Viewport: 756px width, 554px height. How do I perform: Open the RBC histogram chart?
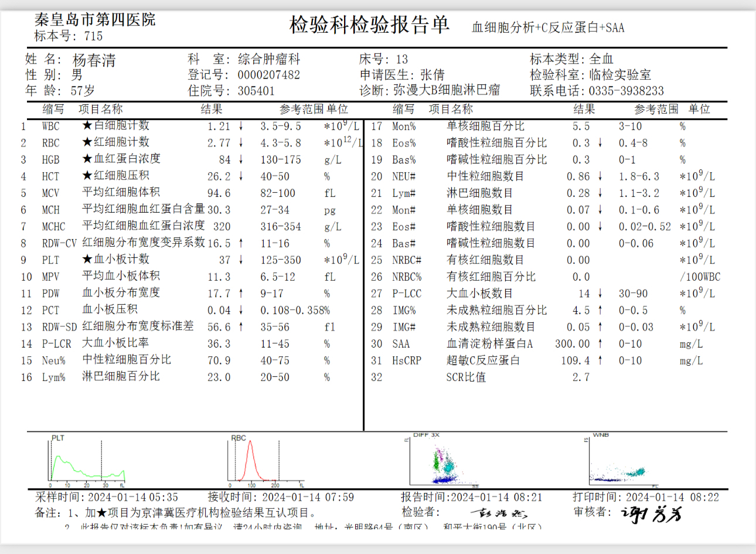[266, 461]
